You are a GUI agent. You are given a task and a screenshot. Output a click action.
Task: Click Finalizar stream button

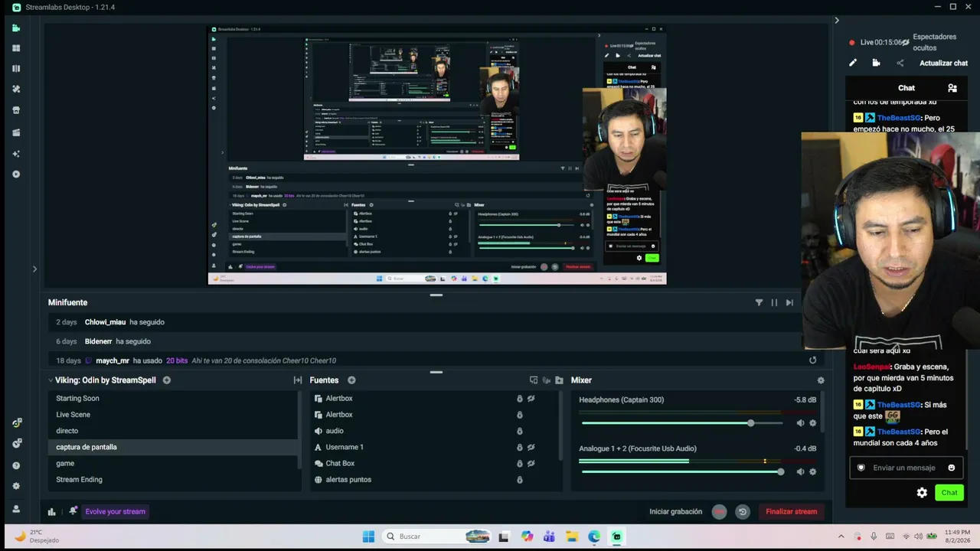[791, 512]
